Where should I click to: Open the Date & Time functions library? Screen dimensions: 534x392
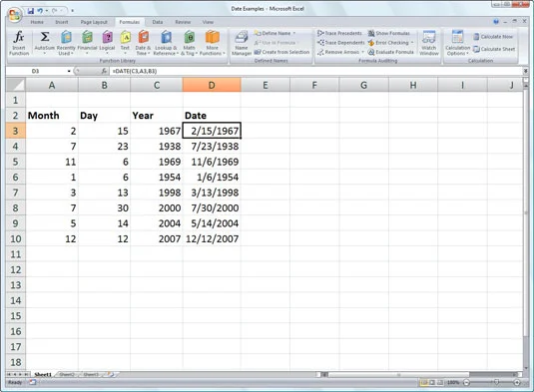[143, 43]
